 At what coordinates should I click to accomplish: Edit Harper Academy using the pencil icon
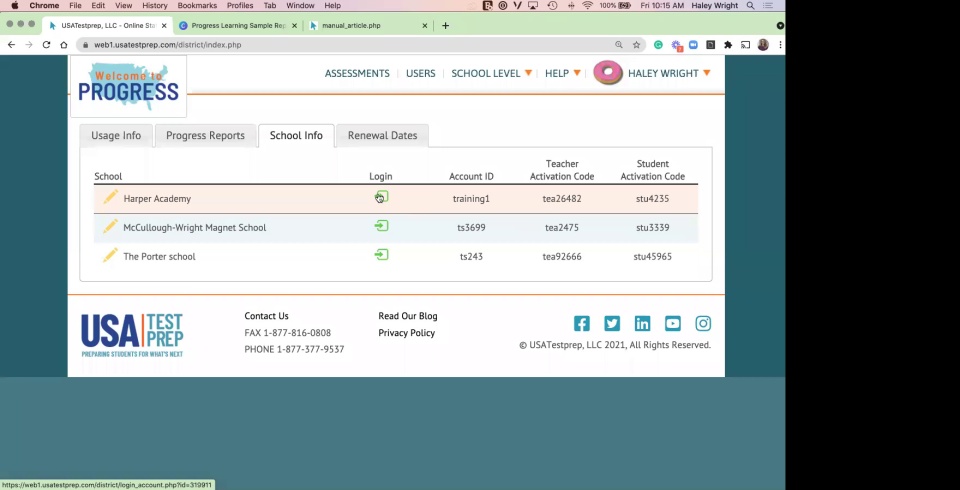[110, 197]
